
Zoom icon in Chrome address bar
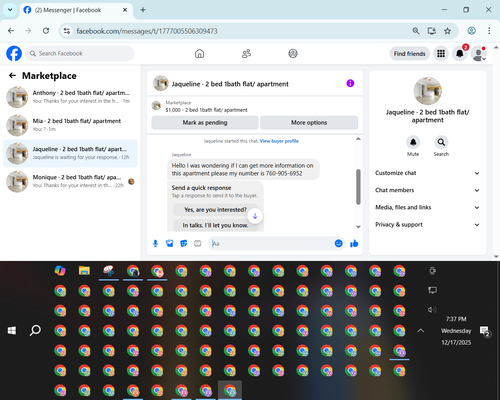[416, 31]
